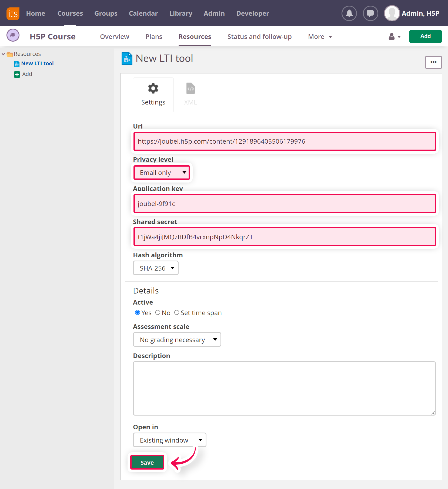Image resolution: width=448 pixels, height=489 pixels.
Task: Open the messages chat bubble icon
Action: [x=370, y=13]
